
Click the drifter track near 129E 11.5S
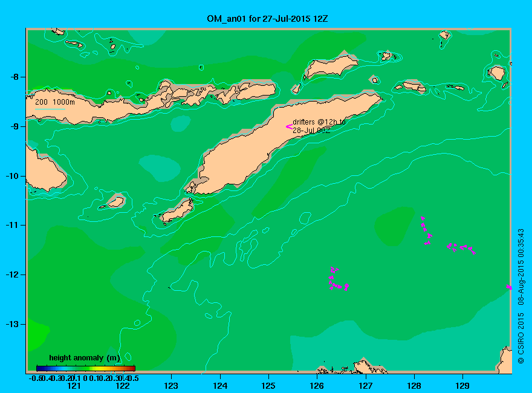point(461,248)
